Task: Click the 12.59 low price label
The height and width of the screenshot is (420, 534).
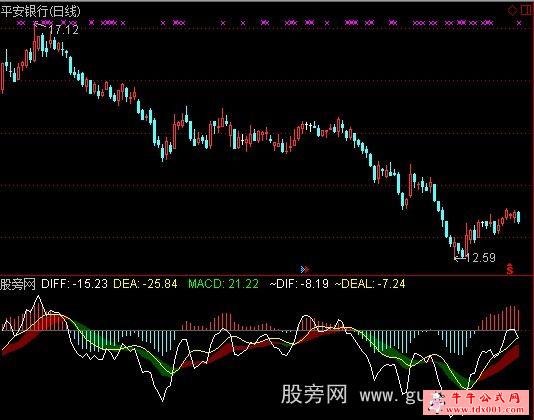Action: [x=481, y=258]
